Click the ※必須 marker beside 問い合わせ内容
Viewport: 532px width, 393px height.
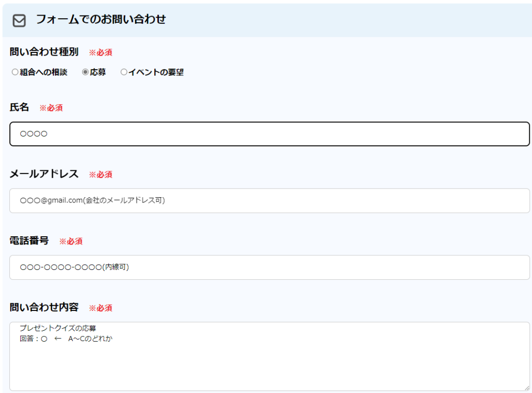pyautogui.click(x=100, y=308)
